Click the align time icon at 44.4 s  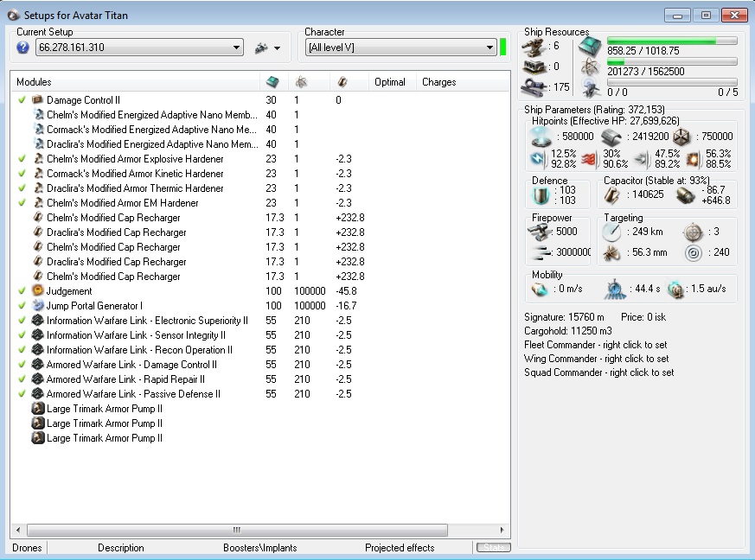[615, 289]
